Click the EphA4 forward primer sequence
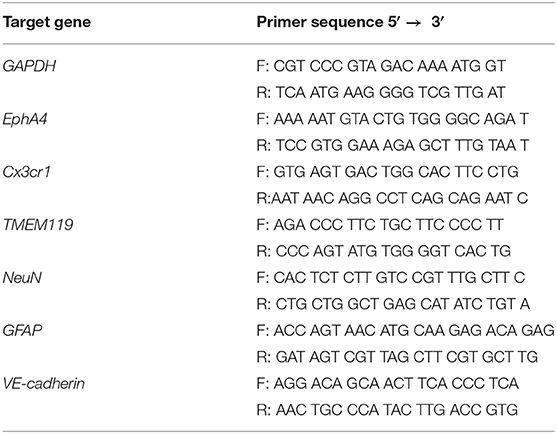 [393, 119]
